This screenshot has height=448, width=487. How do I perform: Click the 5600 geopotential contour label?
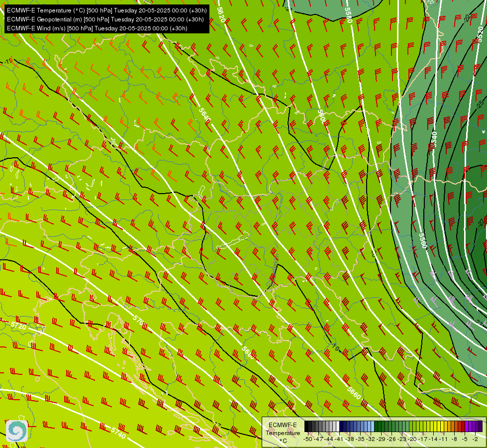pos(322,117)
